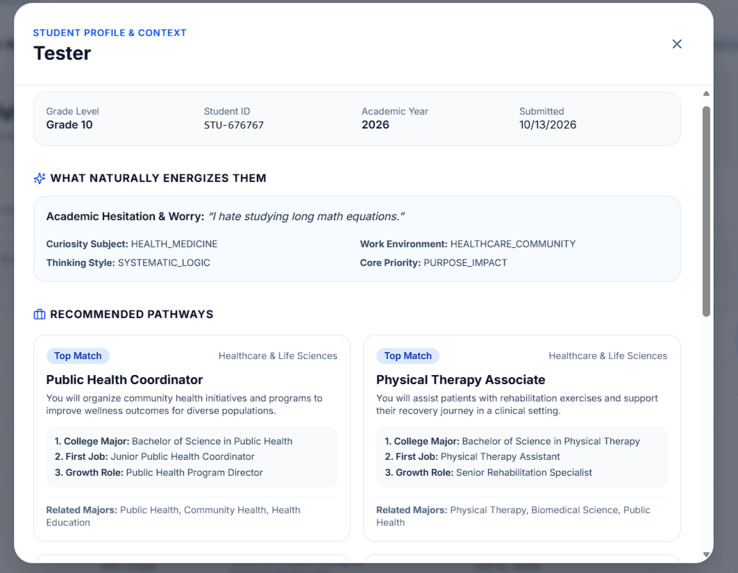Click the briefcase icon beside Recommended Pathways
Image resolution: width=738 pixels, height=573 pixels.
[40, 314]
